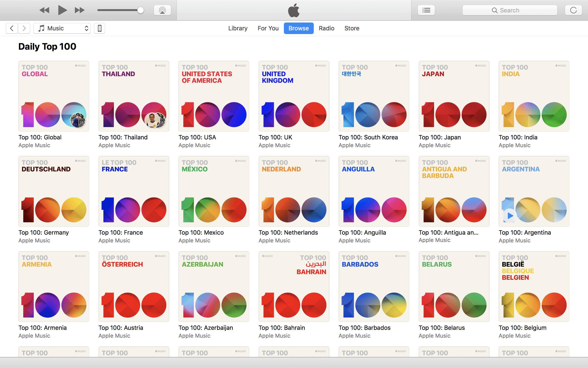Click the 'Top 100: Anguilla' title link
The height and width of the screenshot is (368, 588).
[x=362, y=233]
